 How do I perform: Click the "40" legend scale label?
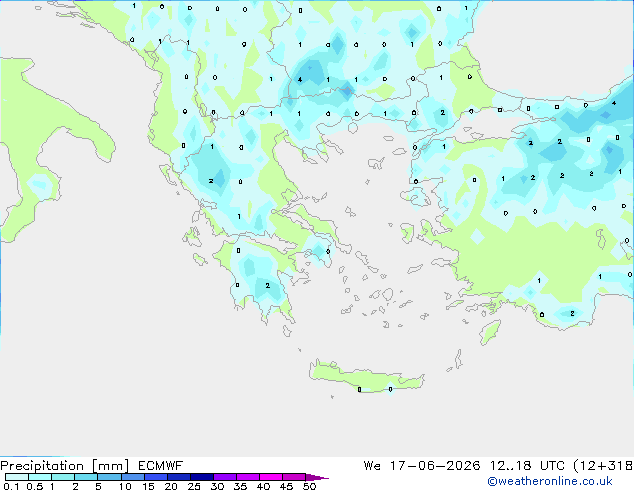coord(263,486)
